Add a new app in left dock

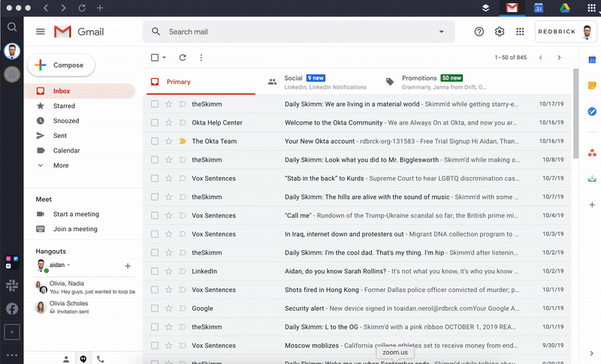(x=12, y=332)
